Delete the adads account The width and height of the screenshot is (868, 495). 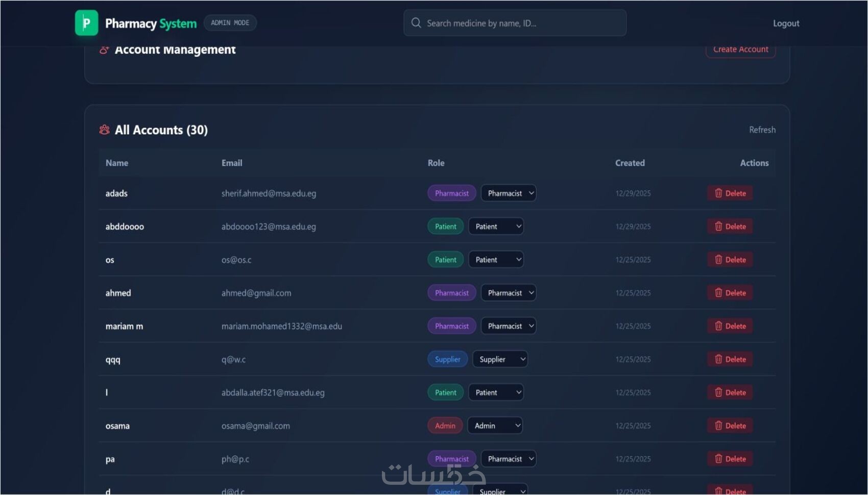tap(730, 193)
